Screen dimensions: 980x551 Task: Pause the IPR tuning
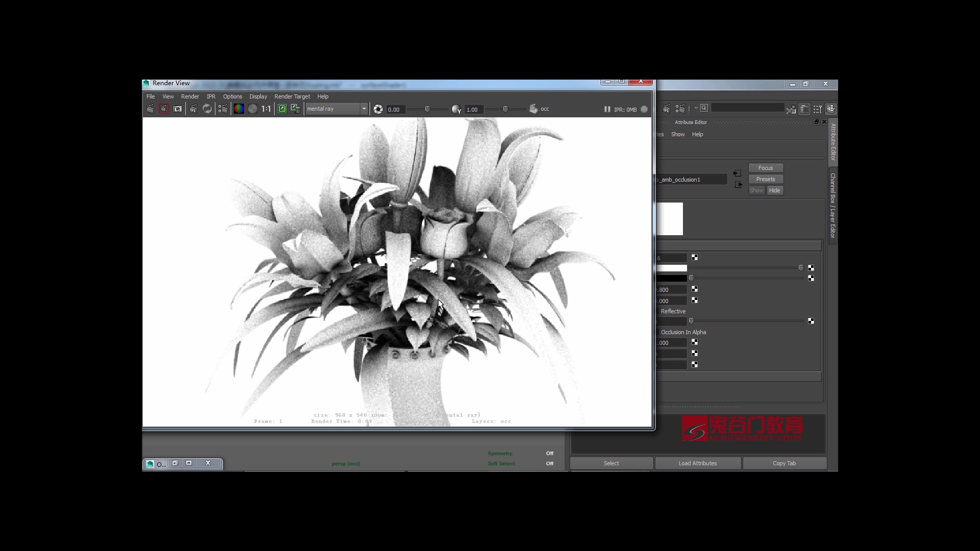coord(607,109)
